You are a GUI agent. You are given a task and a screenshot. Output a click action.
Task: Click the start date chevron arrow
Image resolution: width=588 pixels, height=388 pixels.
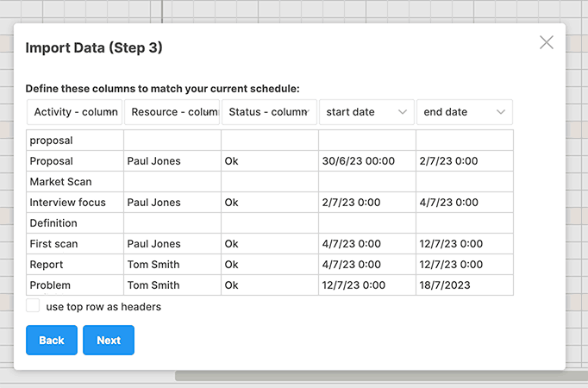tap(403, 112)
